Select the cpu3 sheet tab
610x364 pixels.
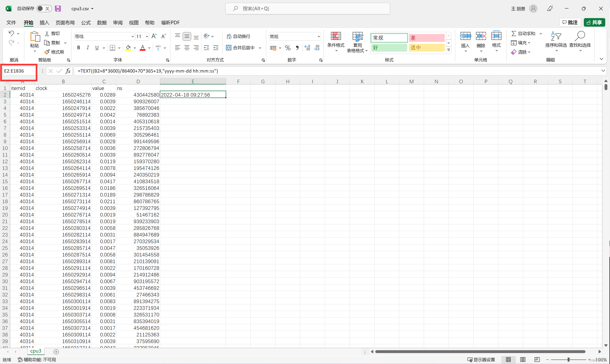click(x=36, y=351)
